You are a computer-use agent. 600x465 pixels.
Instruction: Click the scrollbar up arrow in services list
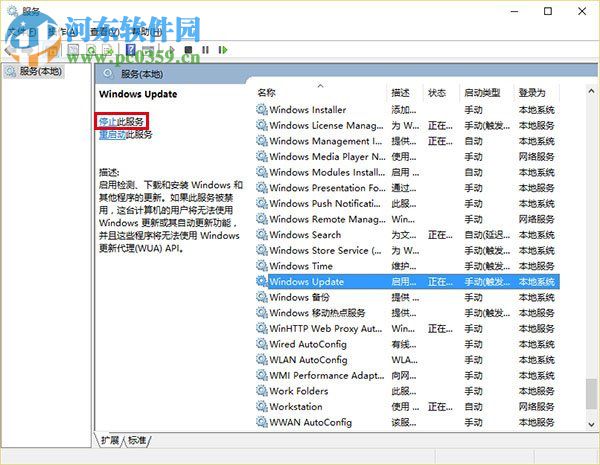coord(591,91)
